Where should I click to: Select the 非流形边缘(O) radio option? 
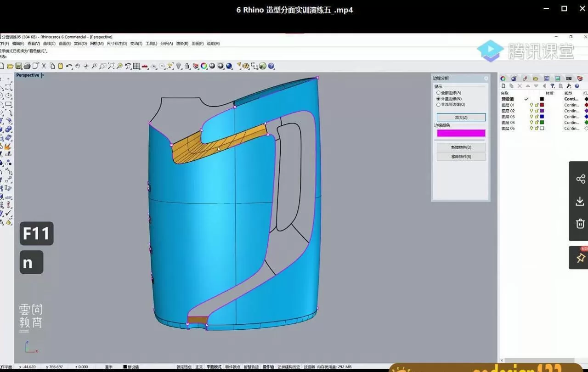pyautogui.click(x=438, y=104)
